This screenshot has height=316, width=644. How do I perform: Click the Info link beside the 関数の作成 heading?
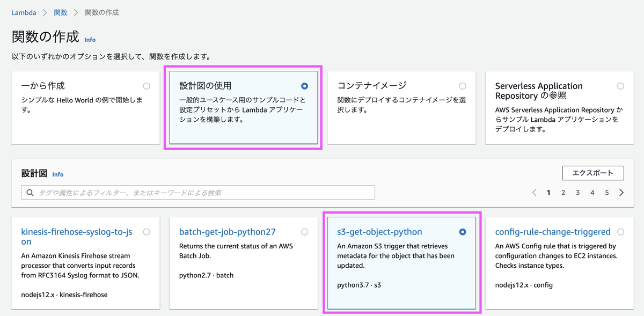click(90, 40)
